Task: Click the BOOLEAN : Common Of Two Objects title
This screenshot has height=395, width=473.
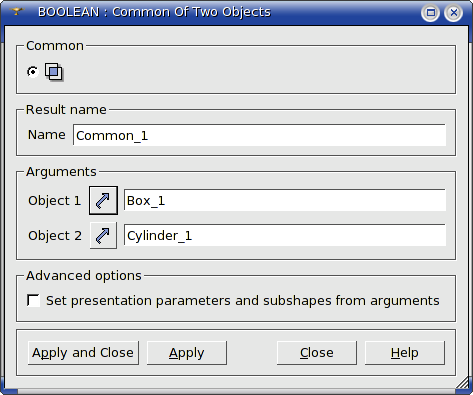Action: coord(154,12)
